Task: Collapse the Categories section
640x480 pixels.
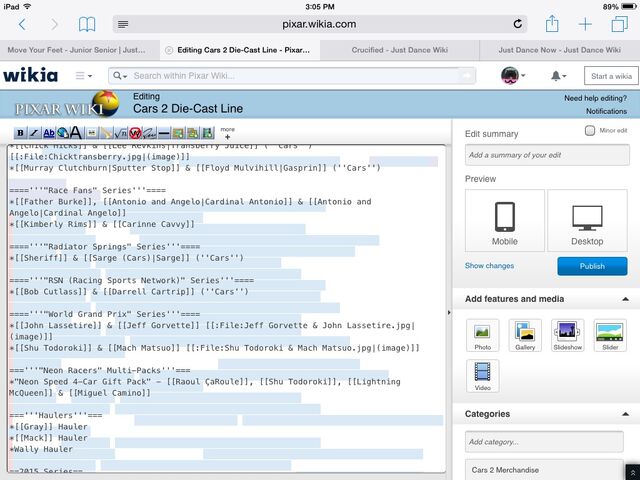Action: click(625, 414)
